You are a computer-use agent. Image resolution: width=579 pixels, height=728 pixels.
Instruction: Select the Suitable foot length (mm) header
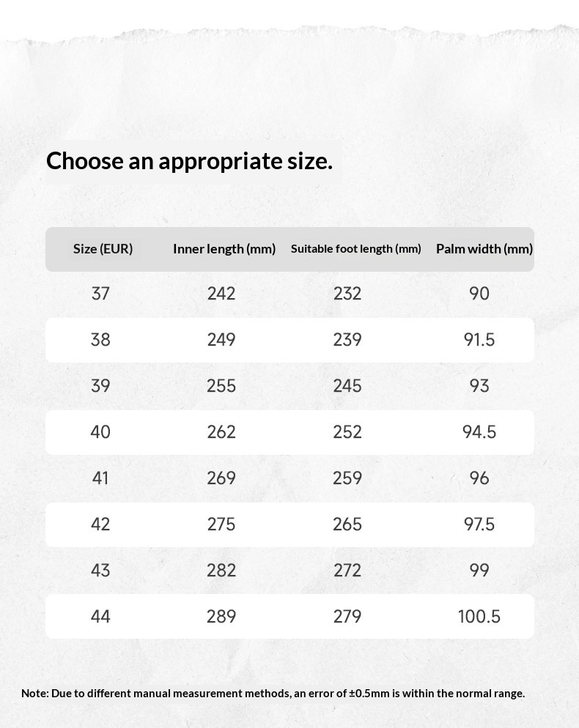tap(355, 249)
